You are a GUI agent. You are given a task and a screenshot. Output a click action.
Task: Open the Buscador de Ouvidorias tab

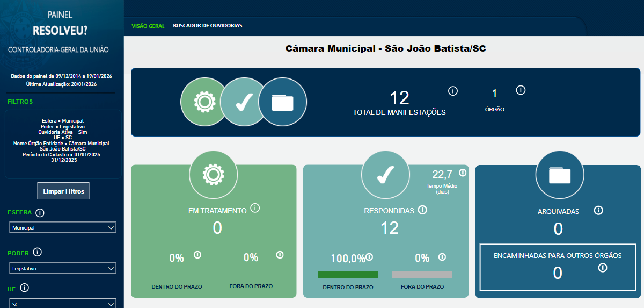(x=207, y=26)
